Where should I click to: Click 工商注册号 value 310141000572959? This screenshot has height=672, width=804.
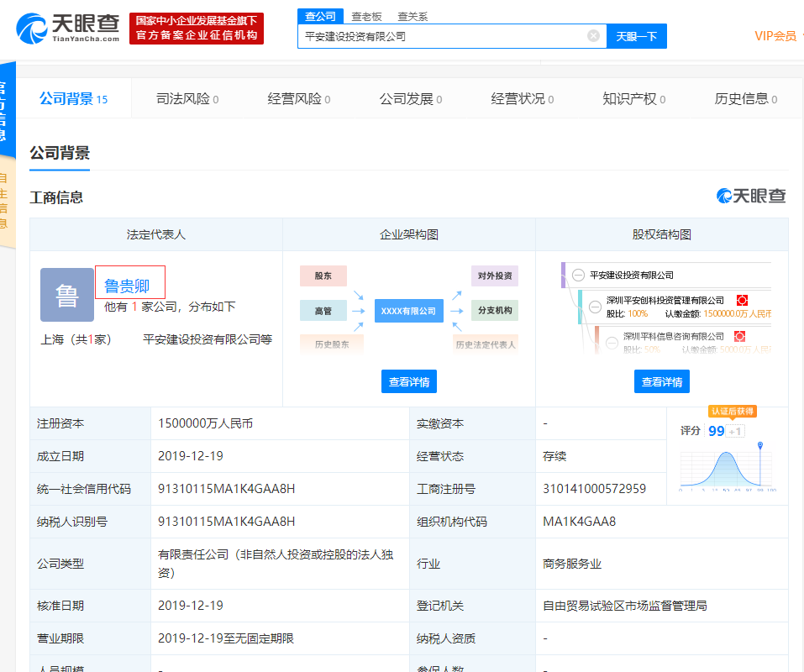pos(594,489)
